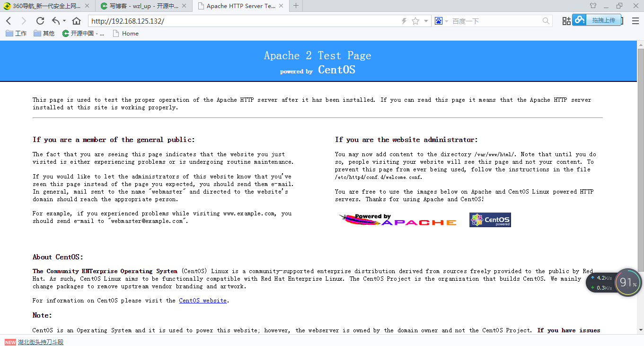Screen dimensions: 644x346
Task: Click the Powered by Apache logo
Action: (x=397, y=219)
